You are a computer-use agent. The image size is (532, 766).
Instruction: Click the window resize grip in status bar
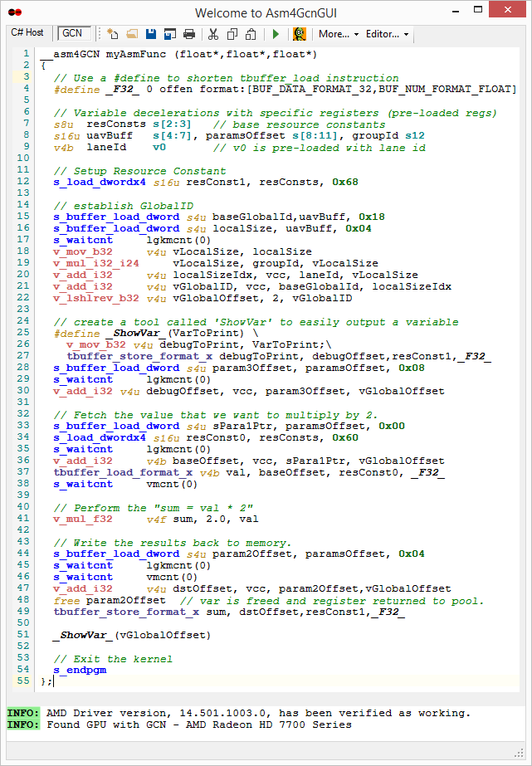point(520,753)
